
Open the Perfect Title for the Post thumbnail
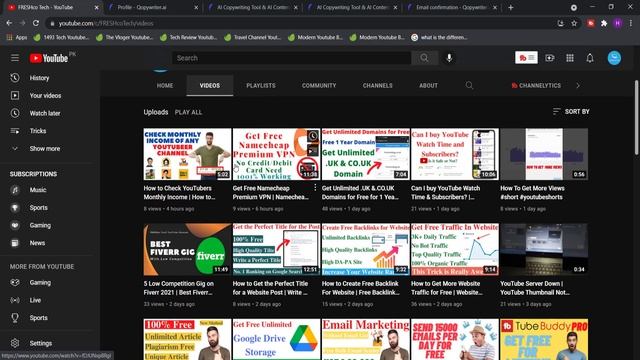pos(276,249)
